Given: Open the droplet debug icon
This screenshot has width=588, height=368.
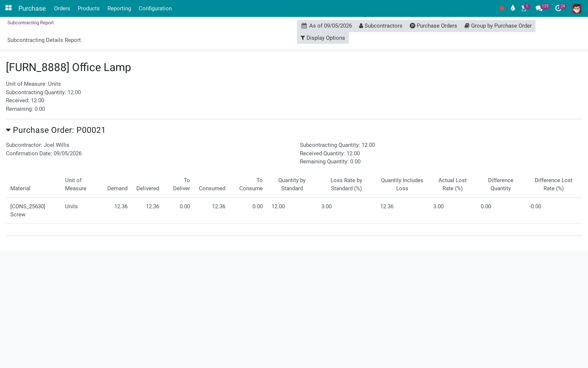Looking at the screenshot, I should click(513, 8).
